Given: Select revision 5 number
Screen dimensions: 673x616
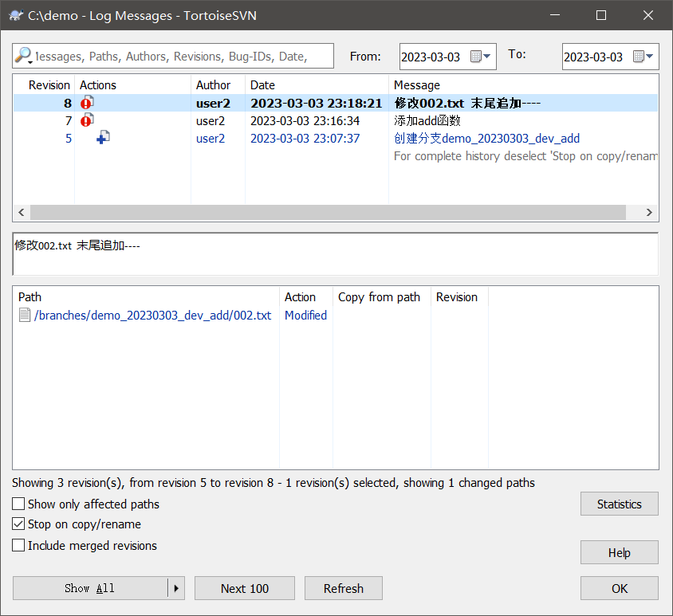Looking at the screenshot, I should coord(69,138).
